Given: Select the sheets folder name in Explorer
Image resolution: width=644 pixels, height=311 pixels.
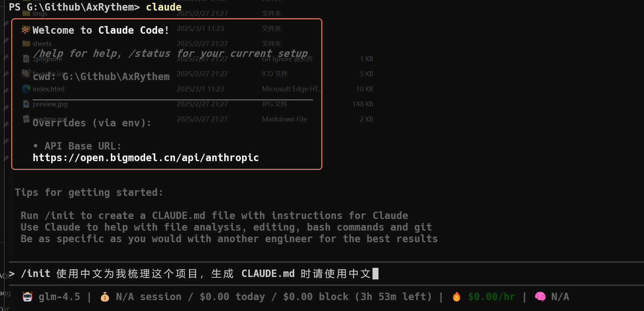Looking at the screenshot, I should pos(42,44).
